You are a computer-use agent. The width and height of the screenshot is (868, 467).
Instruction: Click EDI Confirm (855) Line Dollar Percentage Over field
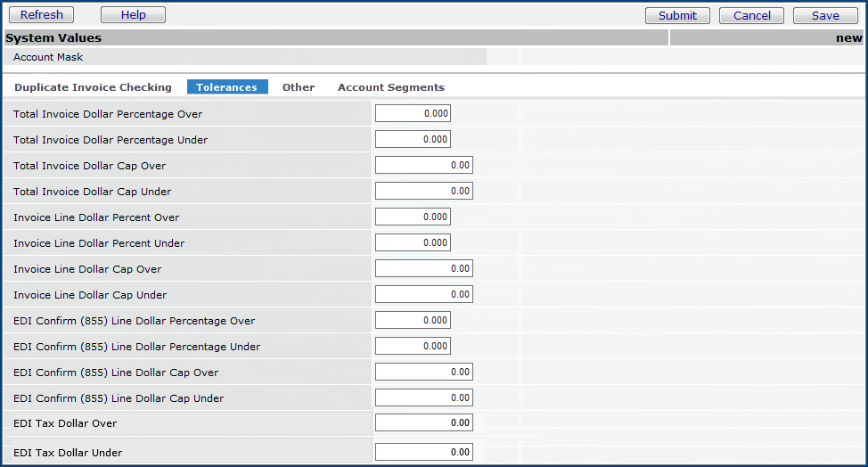tap(413, 321)
